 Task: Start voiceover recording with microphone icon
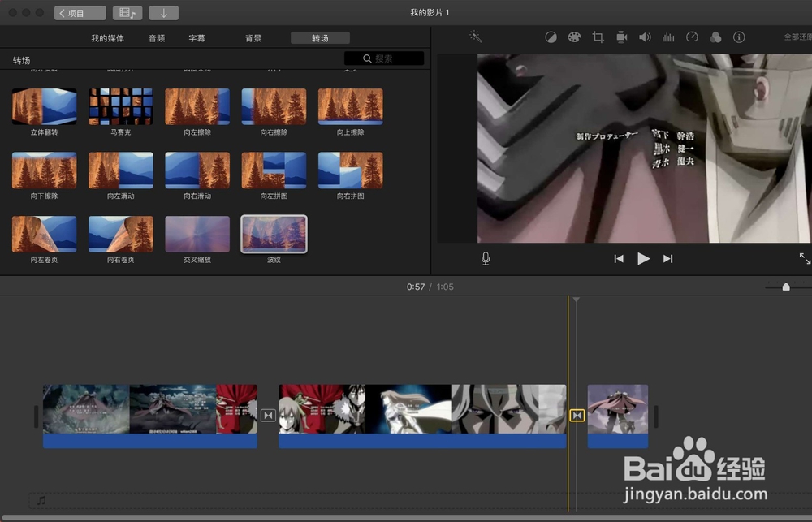[x=486, y=258]
